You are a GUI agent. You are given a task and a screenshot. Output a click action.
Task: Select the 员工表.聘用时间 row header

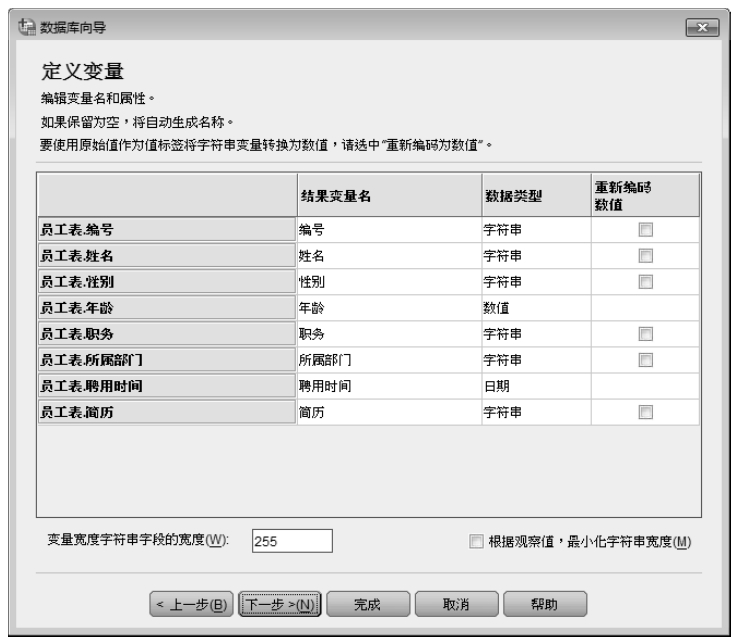[166, 385]
